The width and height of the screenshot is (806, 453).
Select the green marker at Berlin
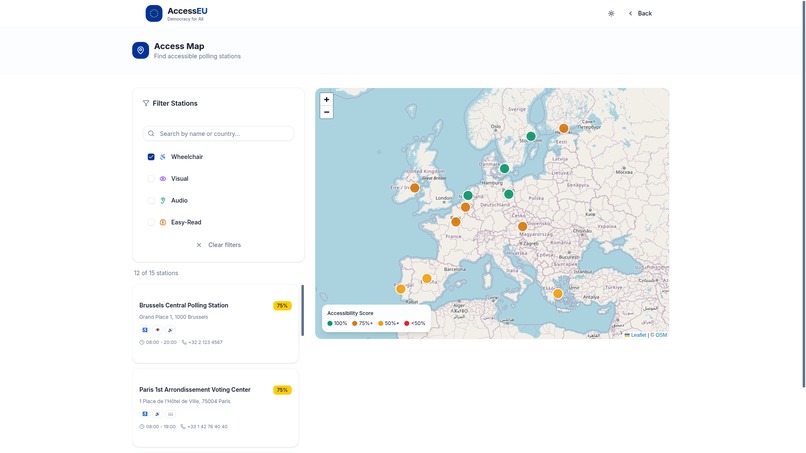[509, 194]
